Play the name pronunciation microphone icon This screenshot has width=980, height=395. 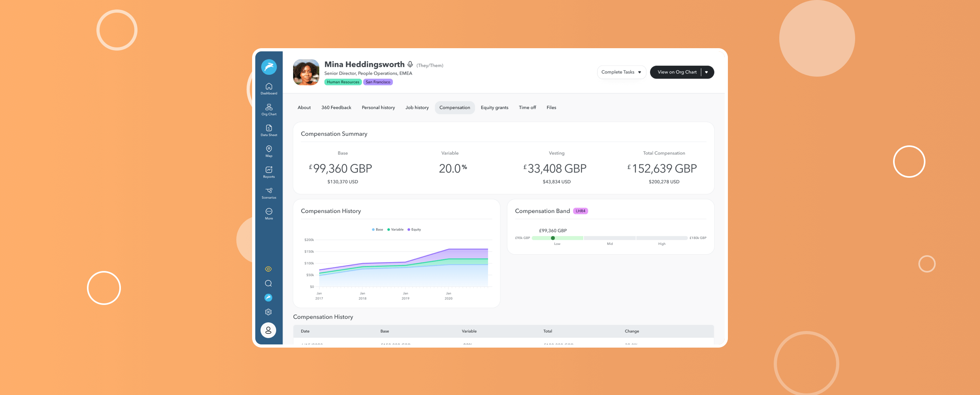pos(410,64)
